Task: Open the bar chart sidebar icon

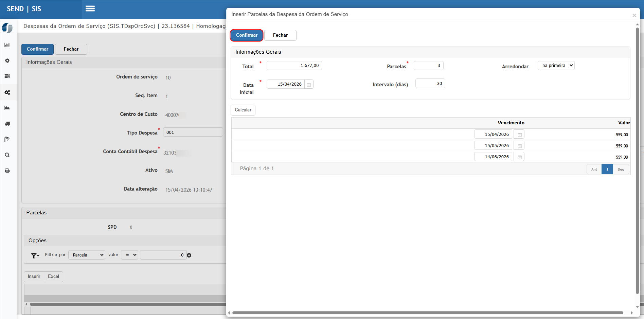Action: [x=7, y=45]
